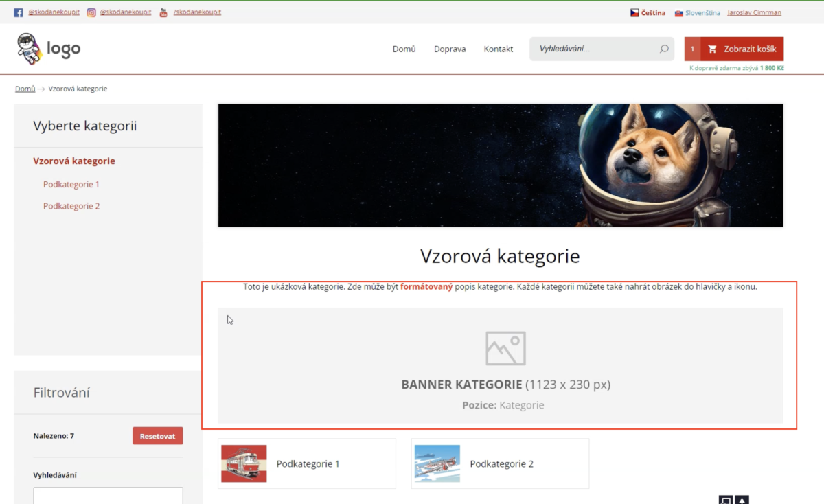Image resolution: width=824 pixels, height=504 pixels.
Task: Go to Domů in main menu
Action: pyautogui.click(x=404, y=49)
